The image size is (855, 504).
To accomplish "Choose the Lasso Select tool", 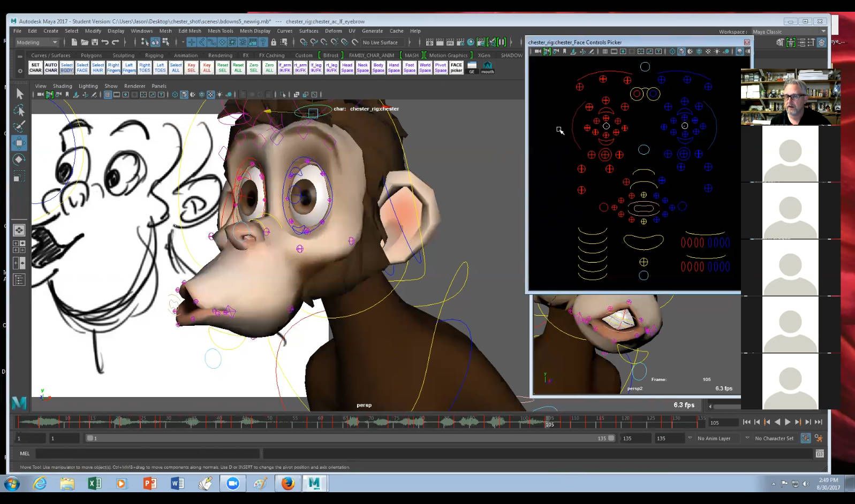I will (x=19, y=111).
